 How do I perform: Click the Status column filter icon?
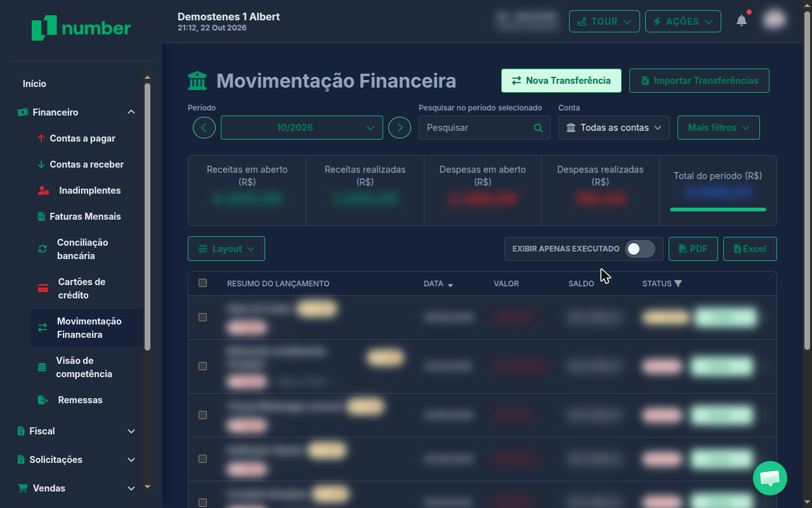[678, 284]
